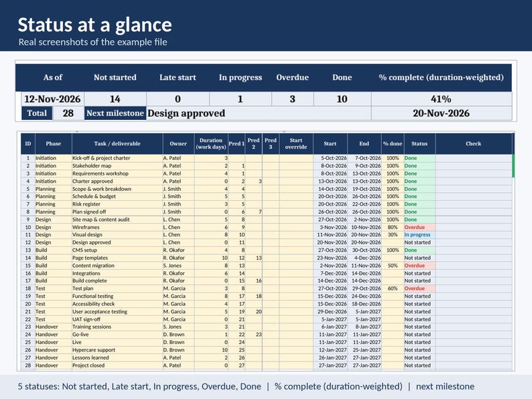Viewport: 532px width, 399px height.
Task: Click the Check column header
Action: [x=473, y=144]
